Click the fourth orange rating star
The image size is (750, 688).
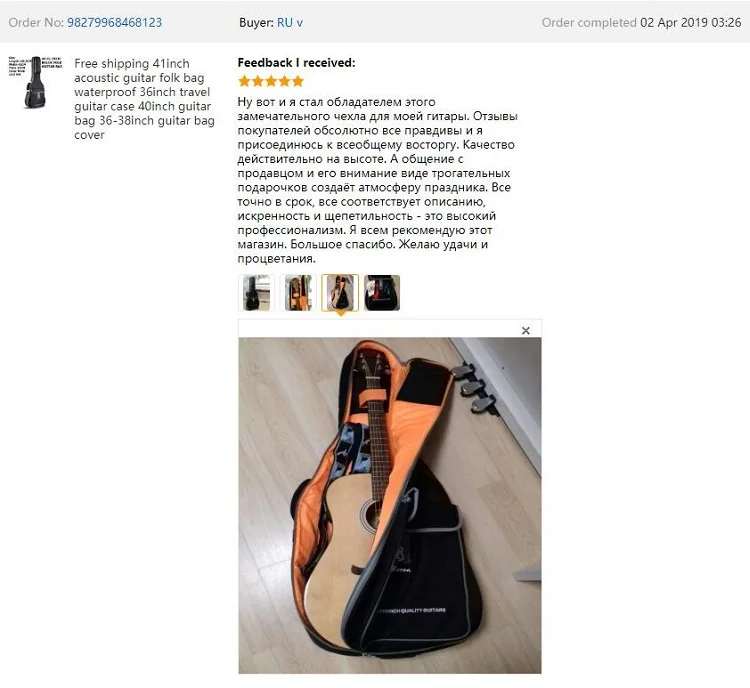pyautogui.click(x=285, y=81)
